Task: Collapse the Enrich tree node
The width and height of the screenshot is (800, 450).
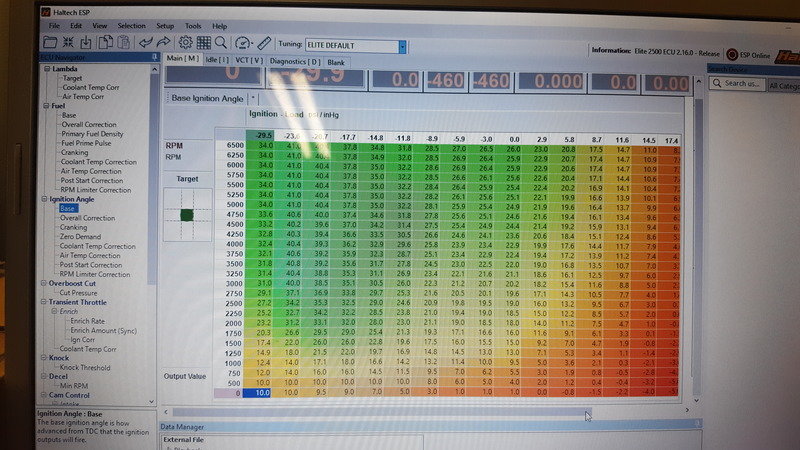Action: coord(54,311)
